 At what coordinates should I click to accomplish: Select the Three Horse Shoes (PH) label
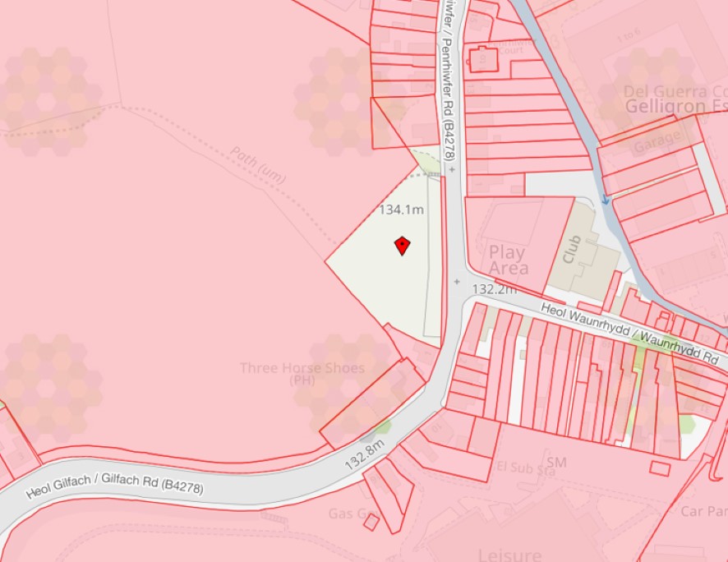[302, 374]
